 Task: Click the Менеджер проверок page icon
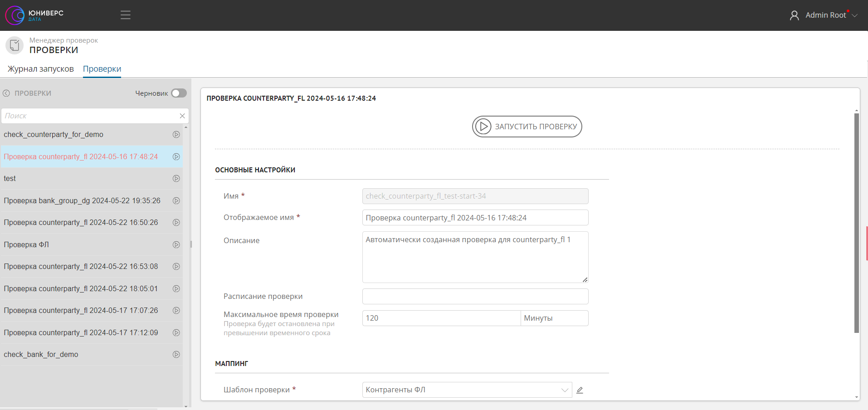(15, 45)
